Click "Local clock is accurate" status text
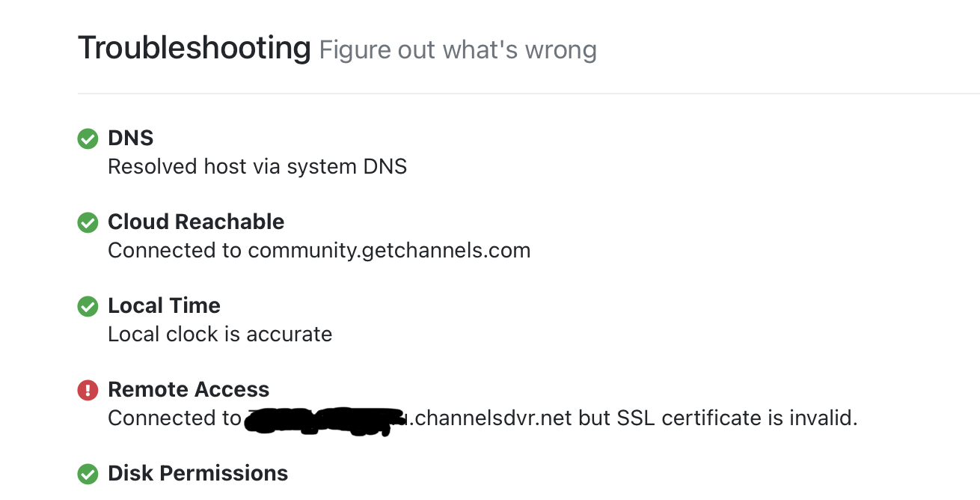 pos(220,334)
